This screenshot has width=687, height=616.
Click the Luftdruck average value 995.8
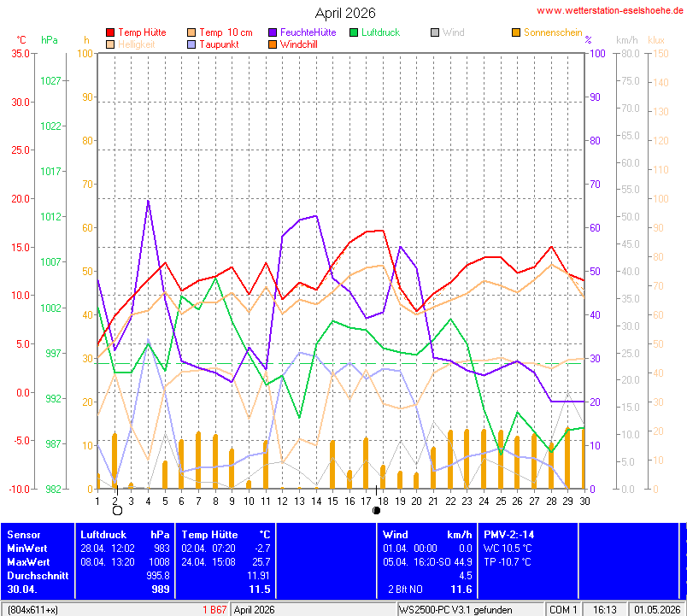(158, 575)
